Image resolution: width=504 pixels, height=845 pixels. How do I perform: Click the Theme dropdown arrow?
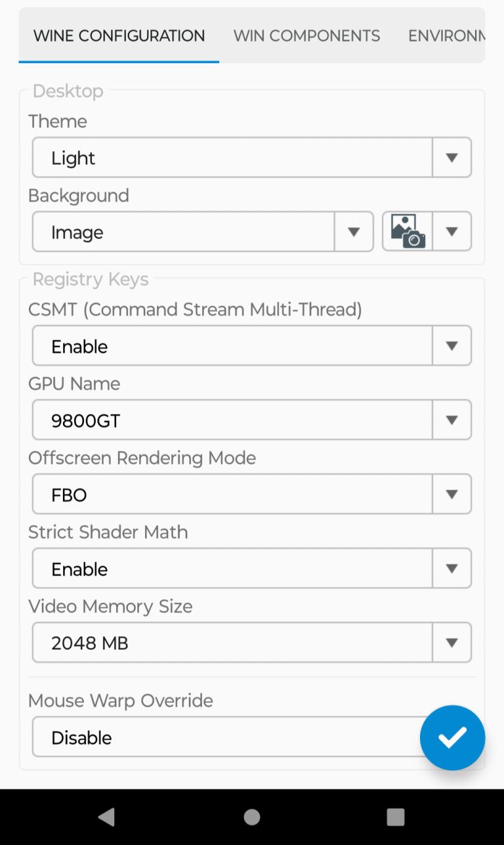tap(451, 158)
